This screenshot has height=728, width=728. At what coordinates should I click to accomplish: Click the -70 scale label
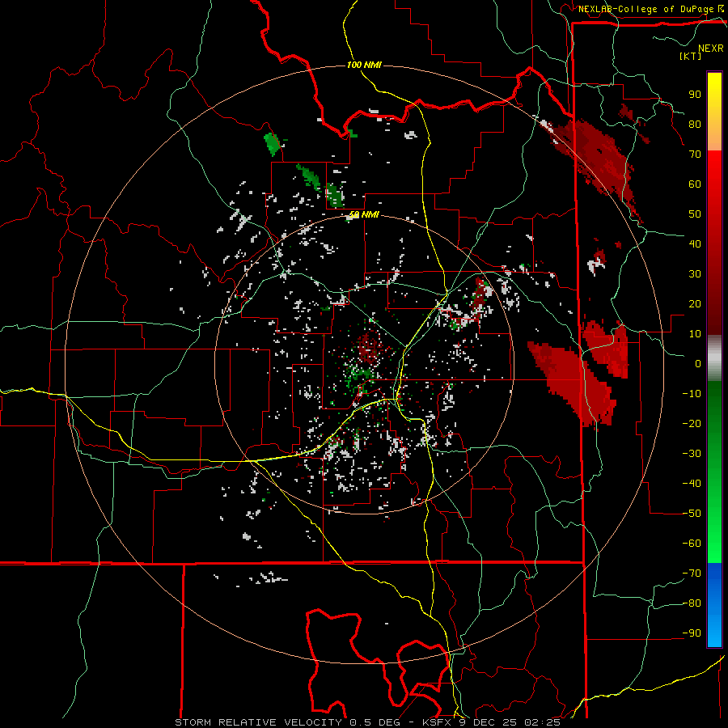pyautogui.click(x=692, y=574)
